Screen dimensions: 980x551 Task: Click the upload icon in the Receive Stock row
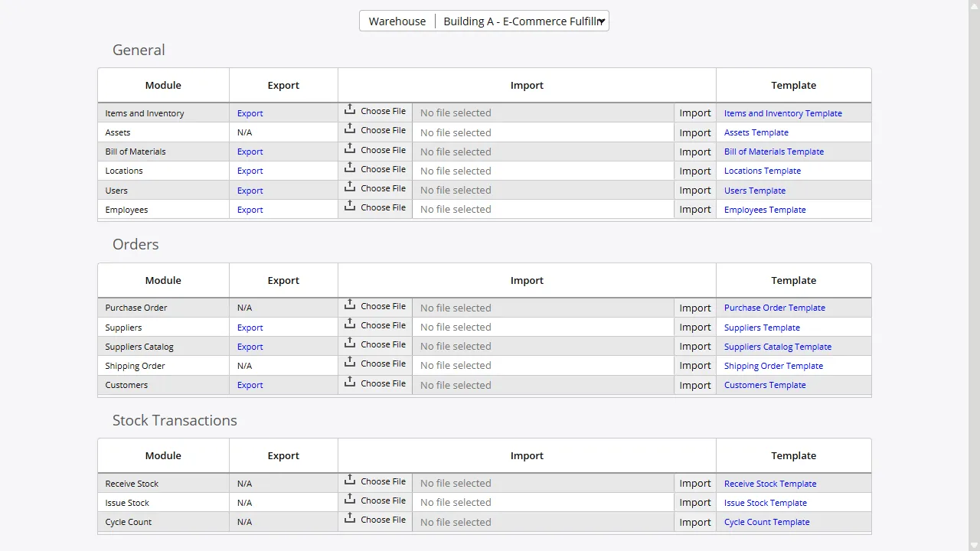click(x=351, y=479)
